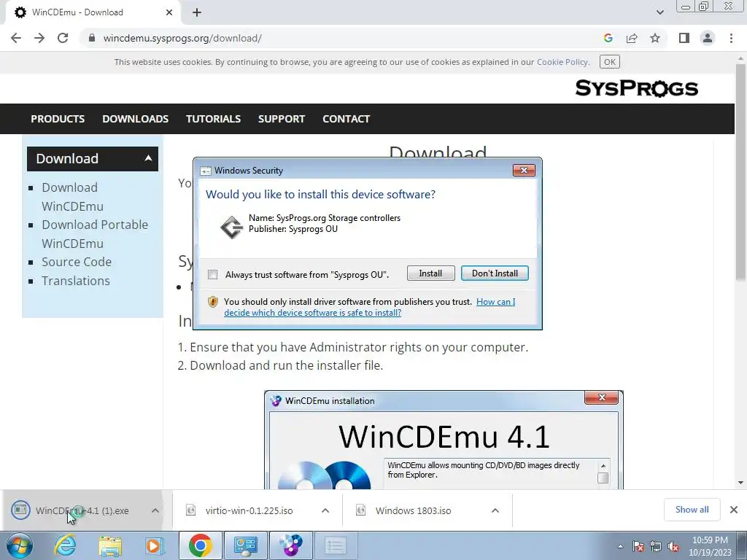Open Windows Media Player on taskbar
Screen dimensions: 747x560
click(155, 545)
